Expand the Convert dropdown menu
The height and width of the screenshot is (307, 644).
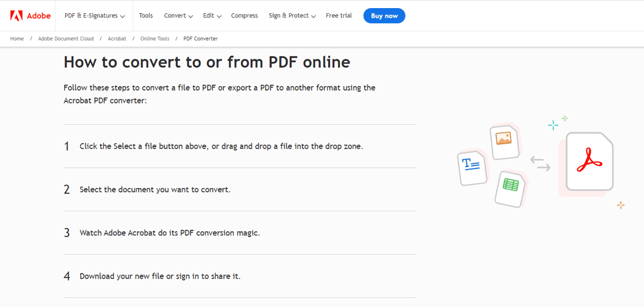coord(178,16)
